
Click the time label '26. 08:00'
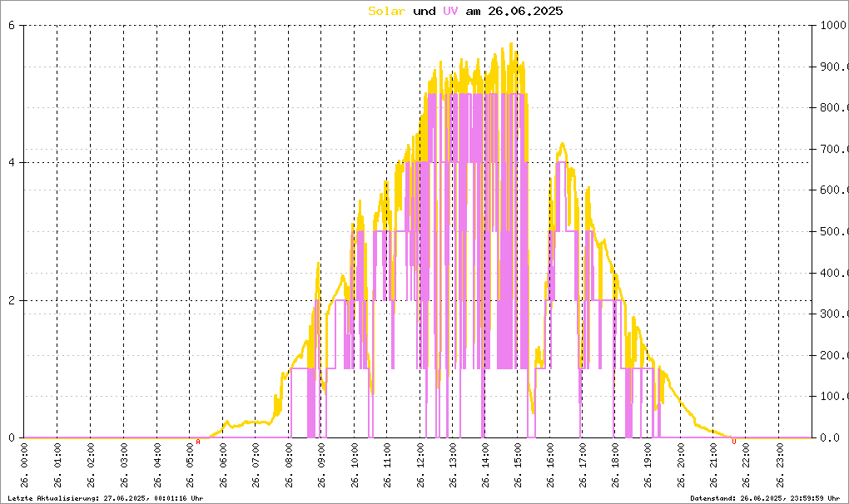(289, 466)
